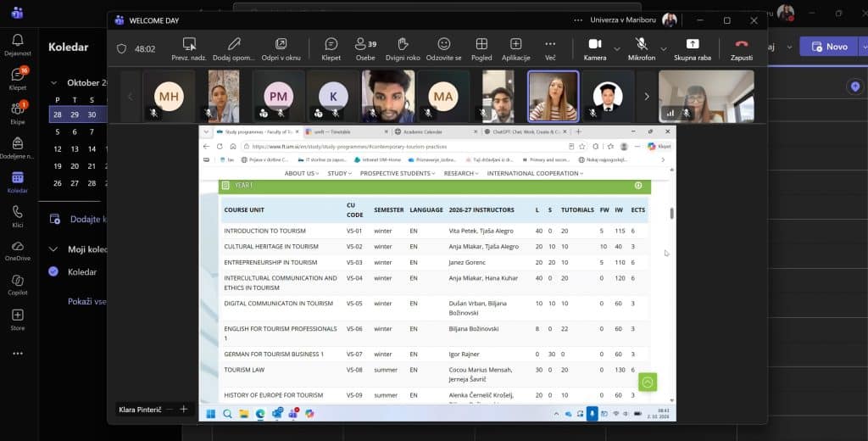
Task: Click Dodajte koledar option
Action: (x=77, y=220)
